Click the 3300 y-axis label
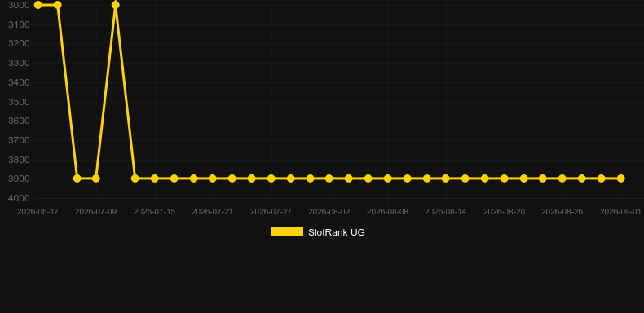 pyautogui.click(x=20, y=64)
